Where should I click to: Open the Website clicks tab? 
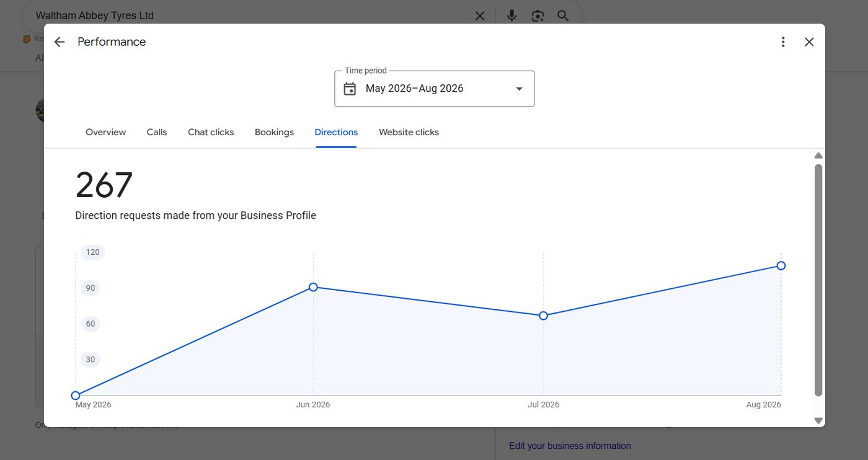tap(409, 132)
